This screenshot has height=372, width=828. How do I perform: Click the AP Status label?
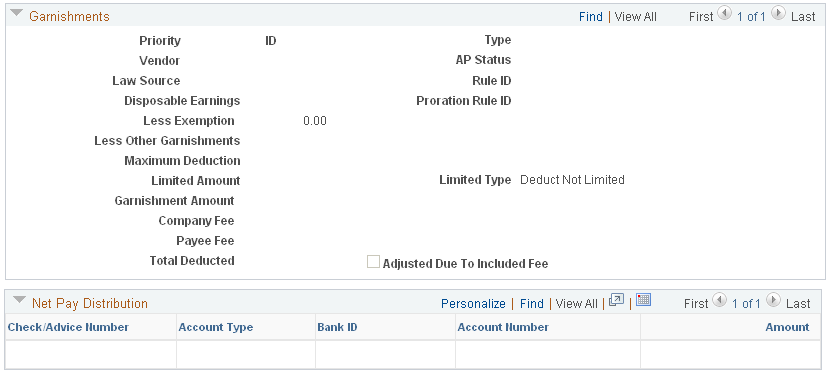[x=483, y=60]
